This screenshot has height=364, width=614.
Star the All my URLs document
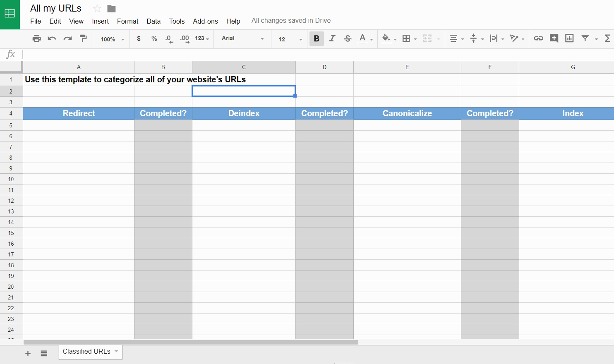click(97, 9)
